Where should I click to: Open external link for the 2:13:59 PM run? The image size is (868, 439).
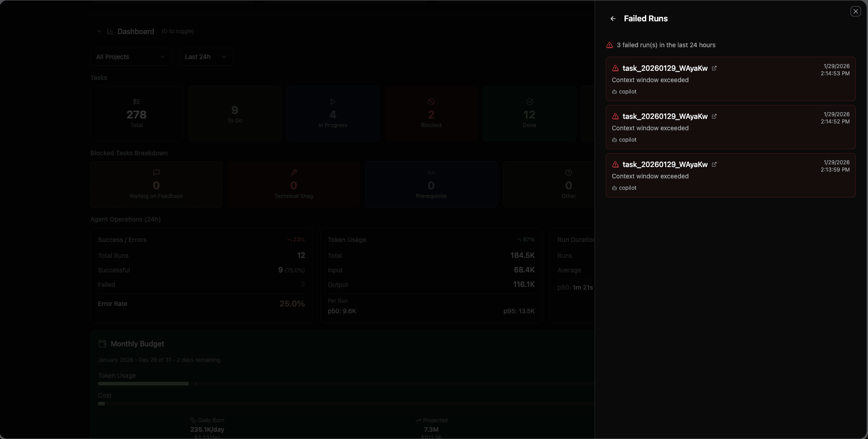tap(714, 164)
